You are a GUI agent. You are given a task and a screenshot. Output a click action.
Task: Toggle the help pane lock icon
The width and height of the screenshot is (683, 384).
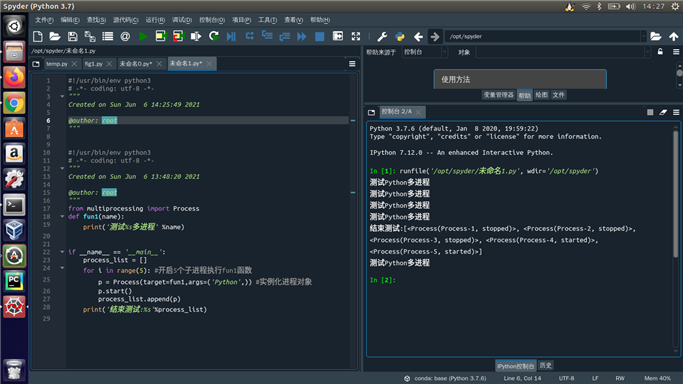(x=660, y=52)
